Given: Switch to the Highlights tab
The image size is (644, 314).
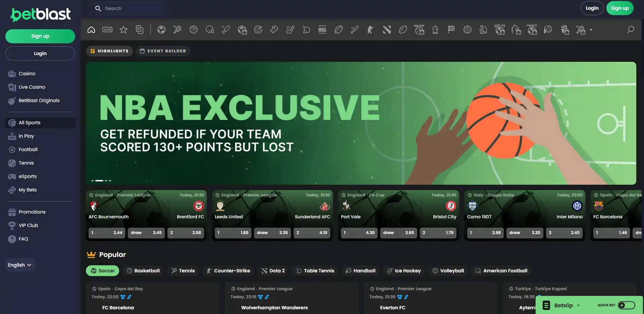Looking at the screenshot, I should coord(109,51).
